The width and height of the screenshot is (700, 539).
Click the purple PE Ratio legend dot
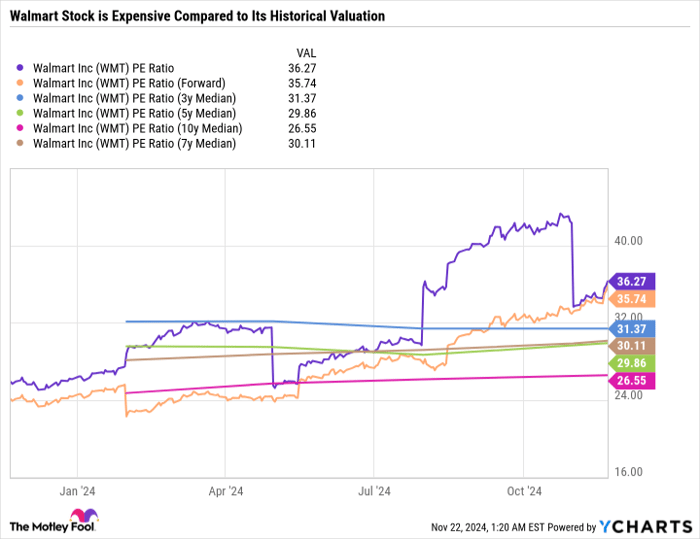coord(23,69)
